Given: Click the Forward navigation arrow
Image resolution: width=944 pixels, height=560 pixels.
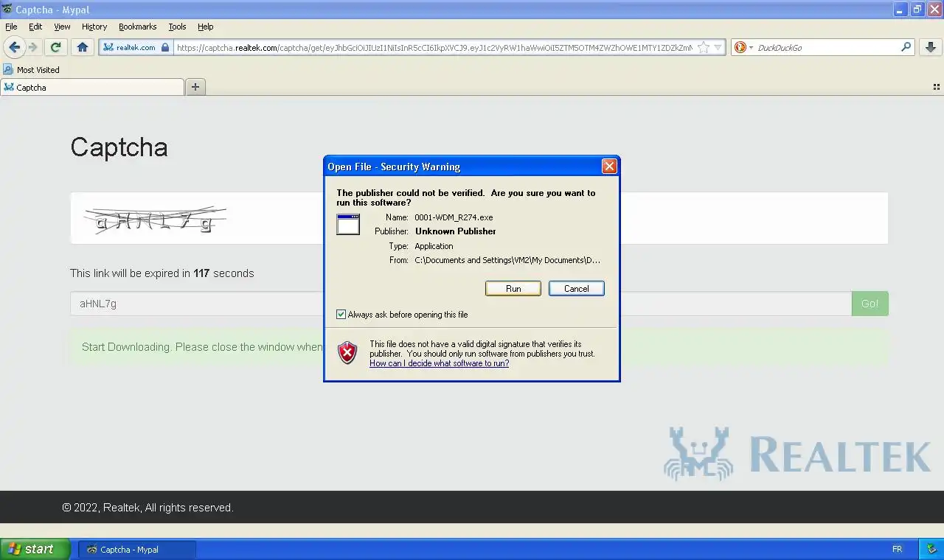Looking at the screenshot, I should 33,47.
